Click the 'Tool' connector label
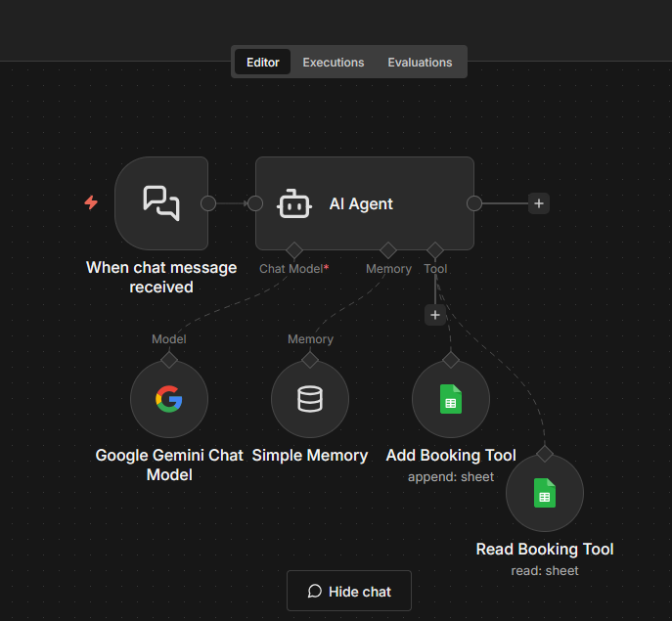672x621 pixels. coord(435,269)
